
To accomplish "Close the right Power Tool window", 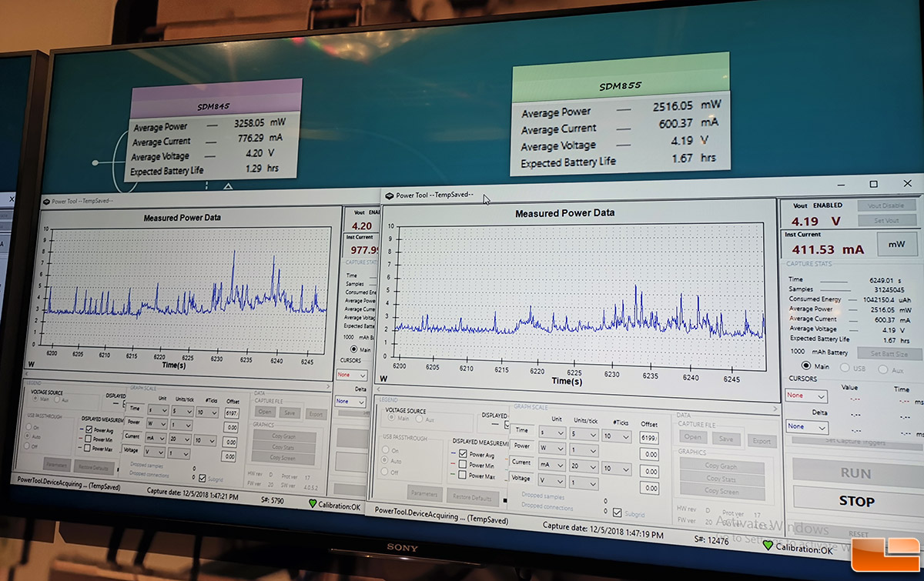I will tap(909, 185).
